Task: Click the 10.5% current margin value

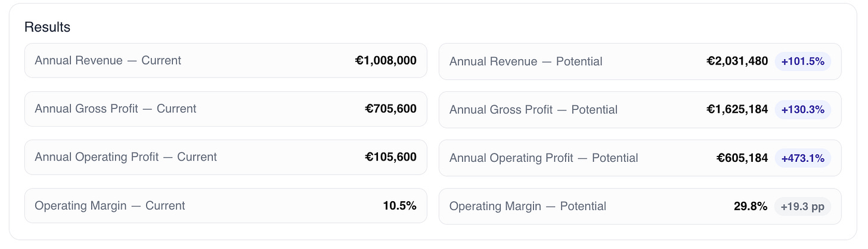Action: pyautogui.click(x=399, y=206)
